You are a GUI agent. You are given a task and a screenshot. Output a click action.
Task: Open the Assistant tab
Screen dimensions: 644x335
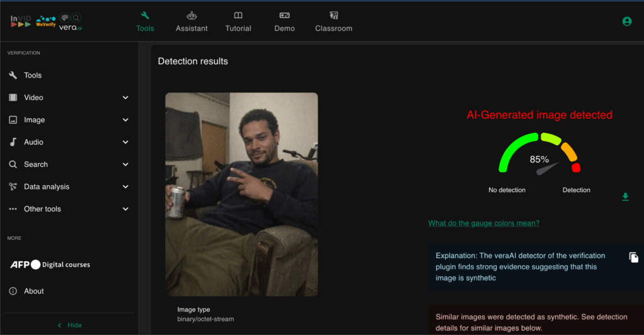(x=191, y=21)
